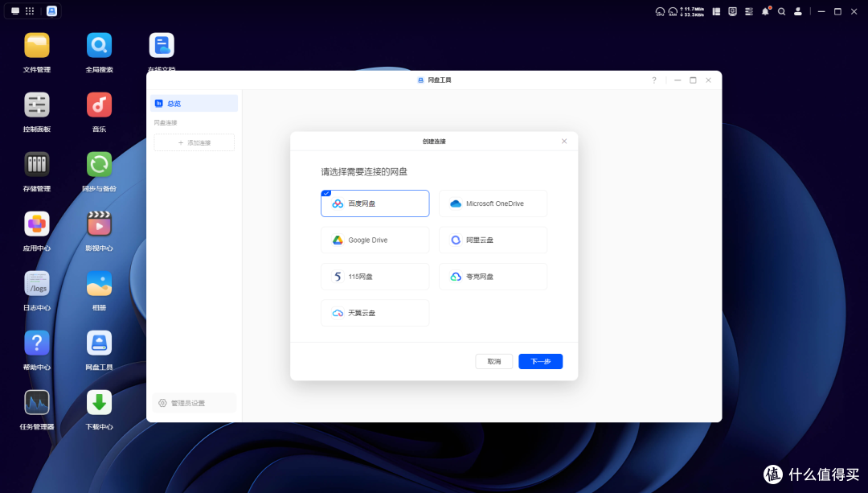Image resolution: width=868 pixels, height=493 pixels.
Task: Open the 存储管理 storage manager icon
Action: pos(36,165)
